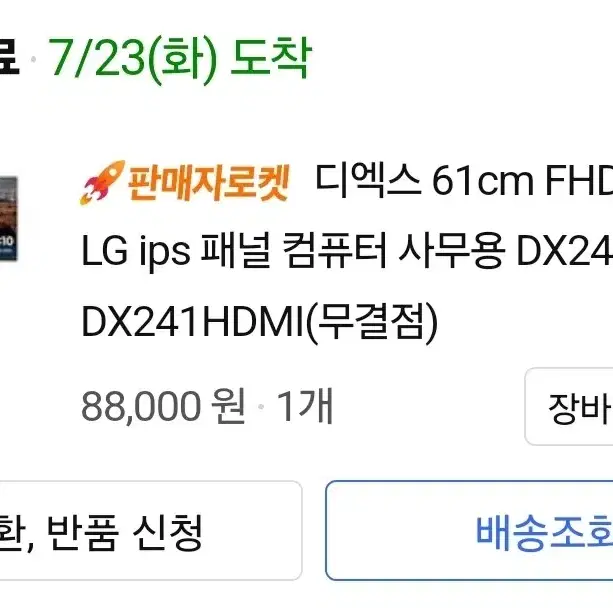Click the 61cm size text in title

483,181
